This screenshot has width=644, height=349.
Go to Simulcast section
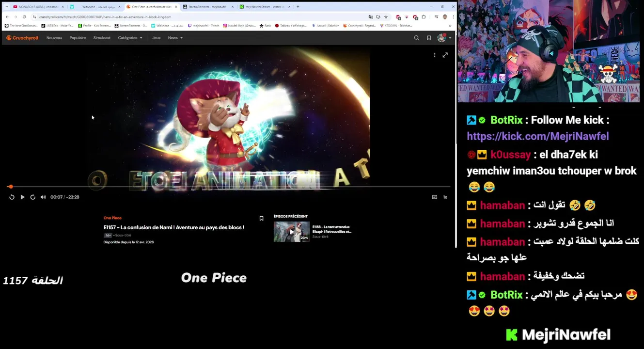click(x=102, y=38)
